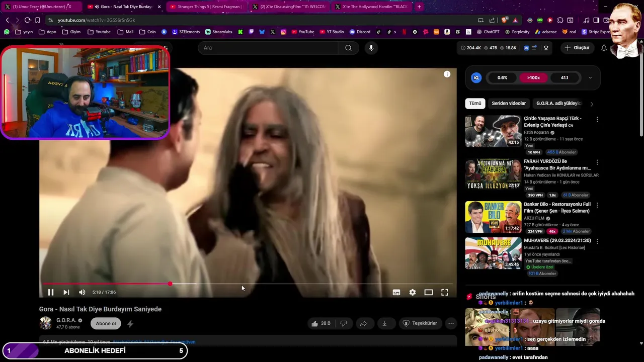This screenshot has width=644, height=362.
Task: Open G.O.R.A. channel avatar
Action: pos(46,323)
